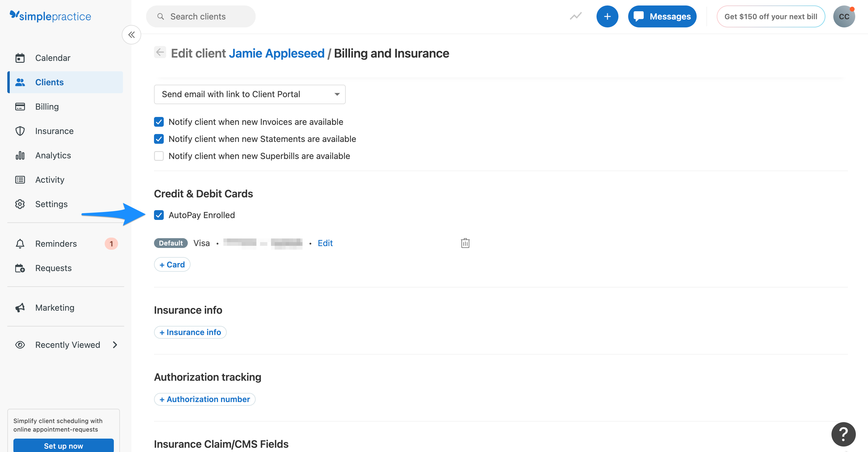The height and width of the screenshot is (452, 868).
Task: Click the Billing card icon
Action: [x=20, y=107]
